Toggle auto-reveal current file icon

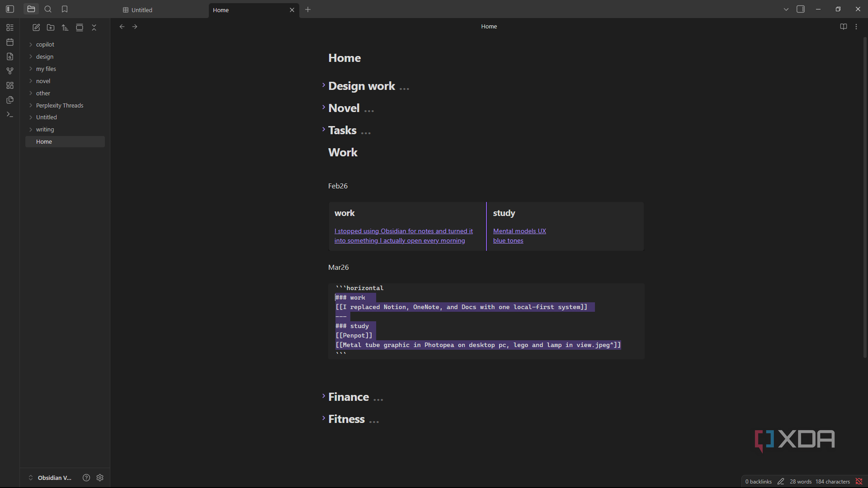tap(79, 27)
